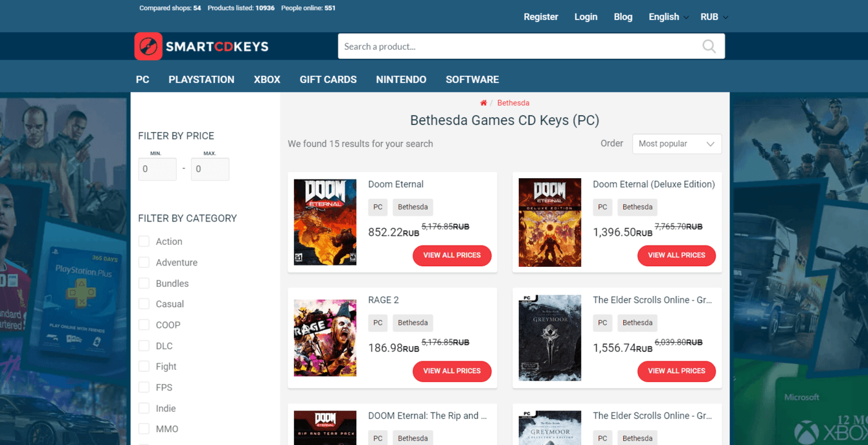Image resolution: width=868 pixels, height=445 pixels.
Task: Check the Fight category filter
Action: [x=144, y=367]
